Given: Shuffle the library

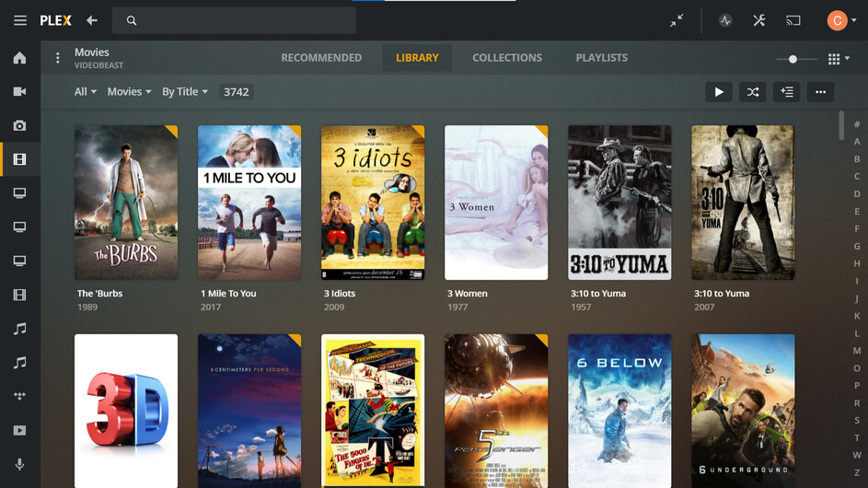Looking at the screenshot, I should (753, 92).
